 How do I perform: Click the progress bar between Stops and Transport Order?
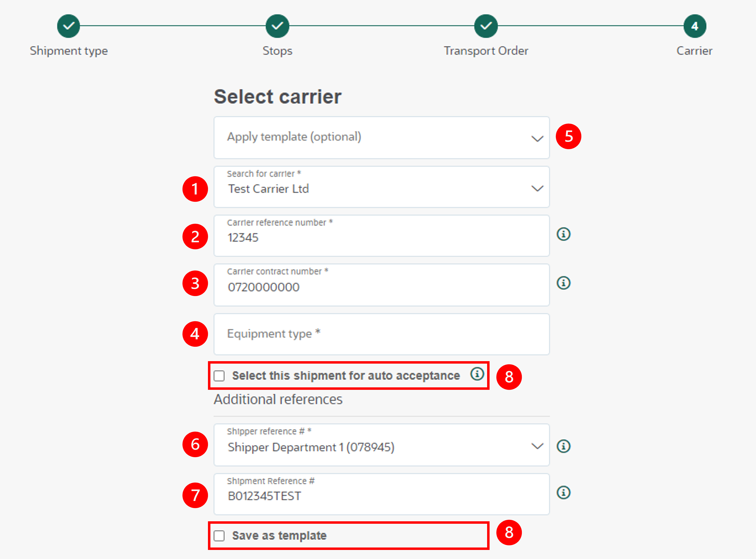click(381, 26)
